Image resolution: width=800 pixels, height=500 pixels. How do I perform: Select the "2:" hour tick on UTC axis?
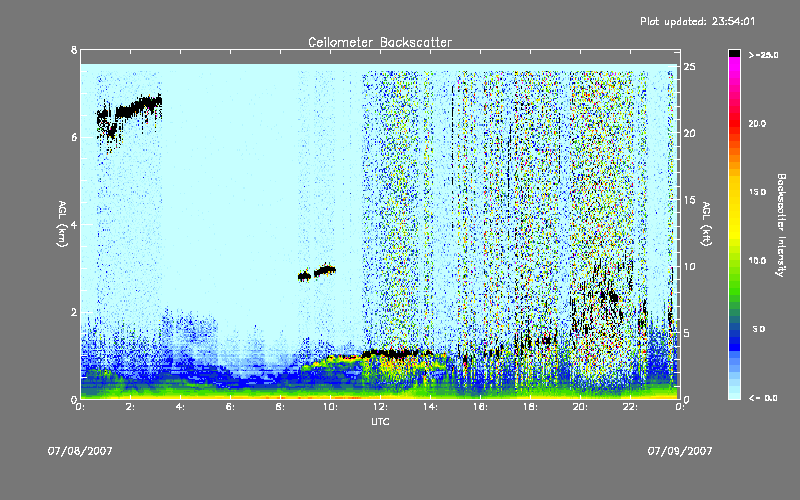(x=131, y=407)
